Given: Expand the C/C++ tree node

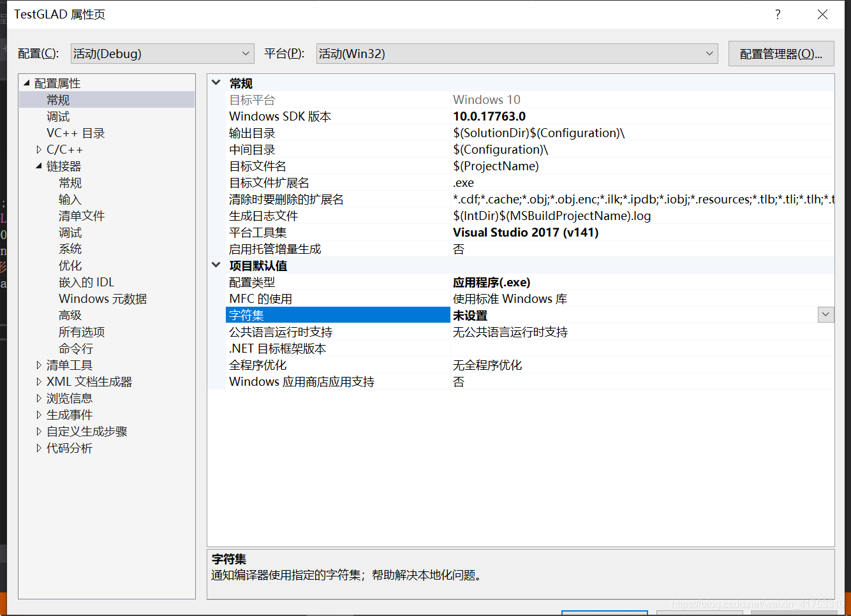Looking at the screenshot, I should tap(39, 149).
